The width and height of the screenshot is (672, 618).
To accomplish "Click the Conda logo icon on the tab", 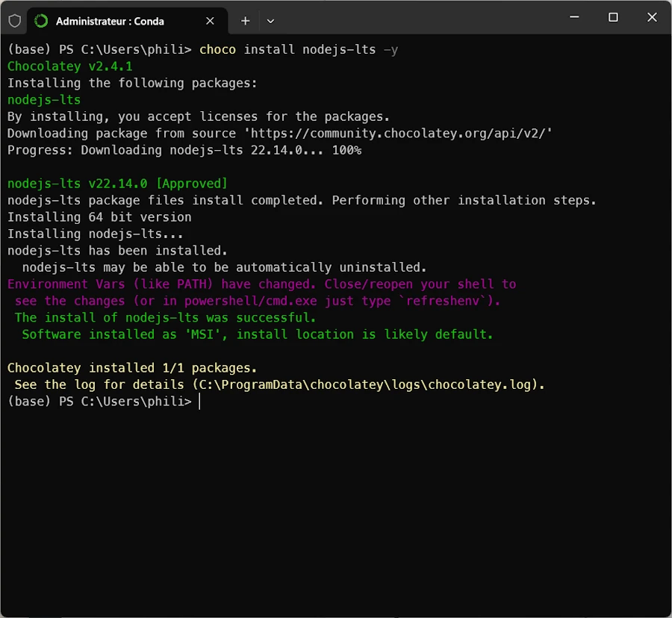I will 41,21.
